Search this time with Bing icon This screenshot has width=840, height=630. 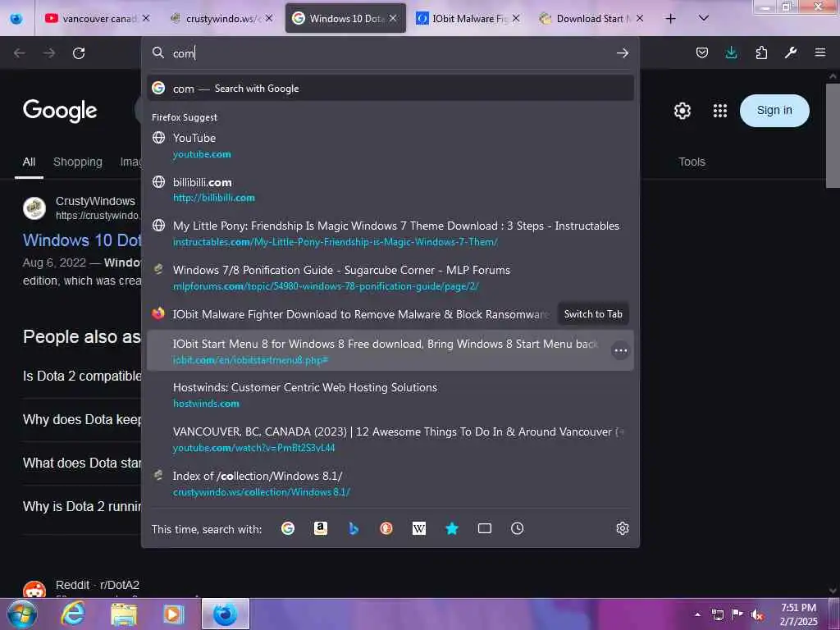(353, 529)
